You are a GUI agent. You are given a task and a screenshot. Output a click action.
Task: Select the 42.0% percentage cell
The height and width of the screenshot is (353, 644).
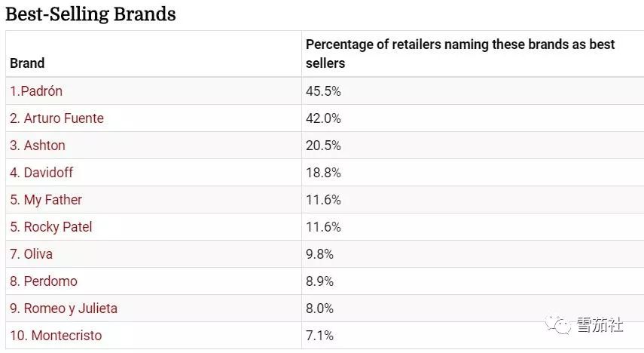click(x=323, y=118)
